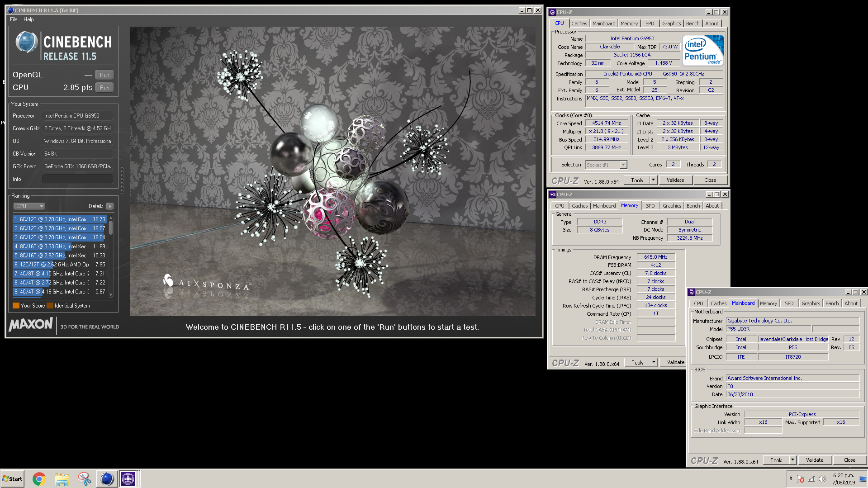868x488 pixels.
Task: Launch Google Chrome from taskbar
Action: [x=39, y=479]
